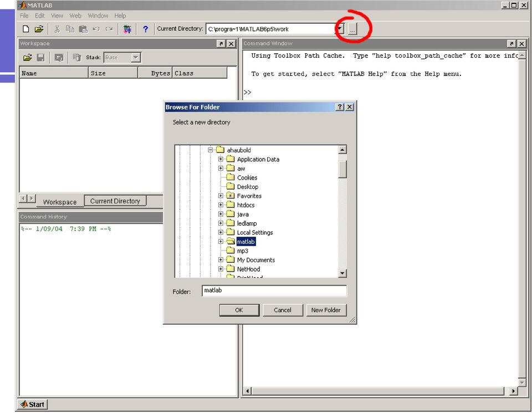Open the Help menu
532x413 pixels.
click(x=120, y=16)
